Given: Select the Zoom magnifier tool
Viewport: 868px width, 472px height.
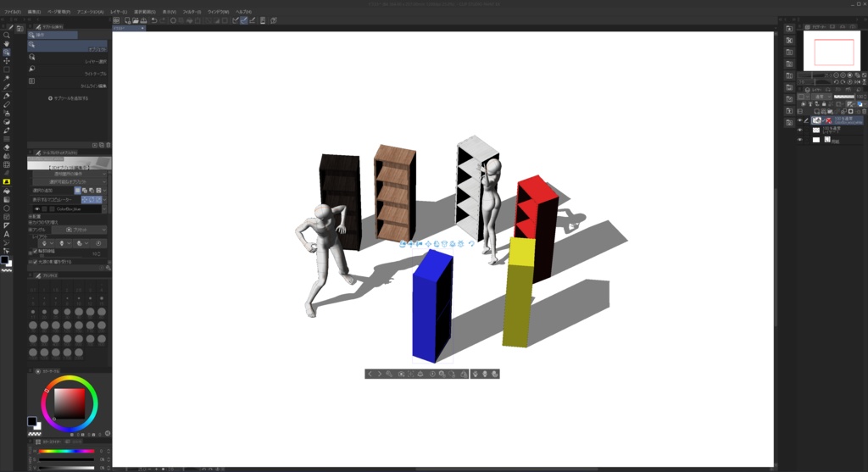Looking at the screenshot, I should (x=7, y=35).
